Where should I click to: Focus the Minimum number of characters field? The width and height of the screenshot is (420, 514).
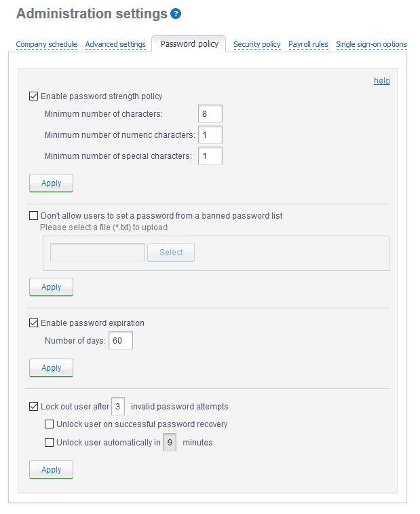click(210, 114)
